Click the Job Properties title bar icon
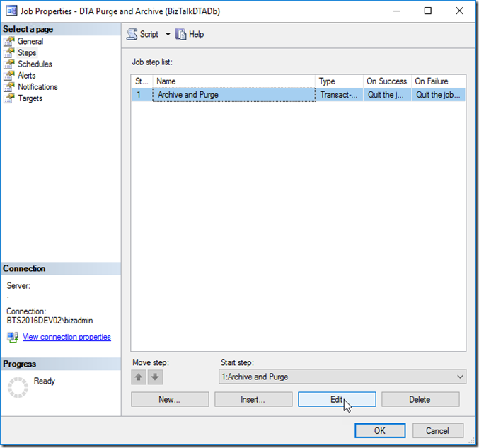This screenshot has height=448, width=479. 11,11
